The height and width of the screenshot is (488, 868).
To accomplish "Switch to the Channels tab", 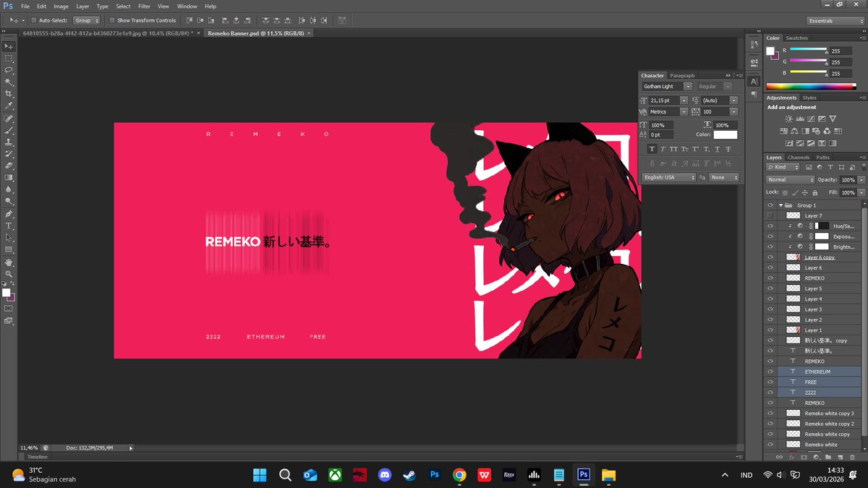I will point(799,157).
